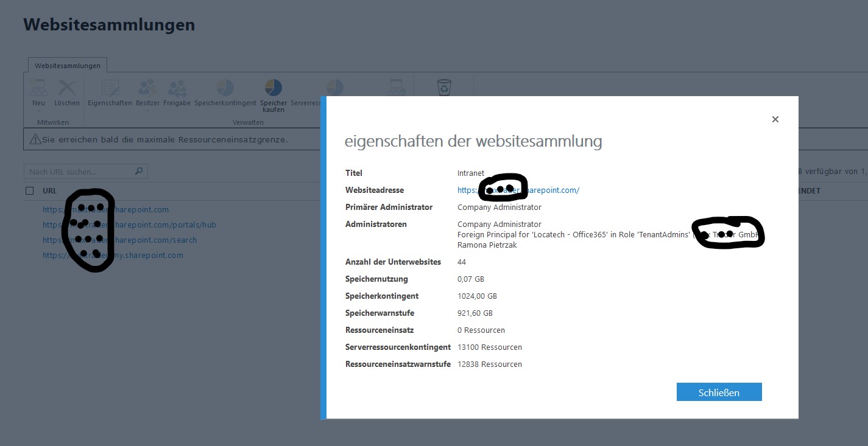868x446 pixels.
Task: Click the Ramona Pietrzak administrator name
Action: (487, 245)
